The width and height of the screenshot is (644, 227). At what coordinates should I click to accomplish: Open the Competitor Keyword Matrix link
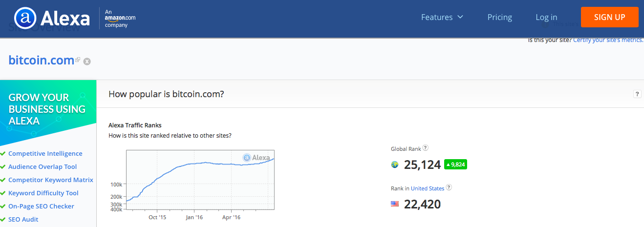[51, 180]
